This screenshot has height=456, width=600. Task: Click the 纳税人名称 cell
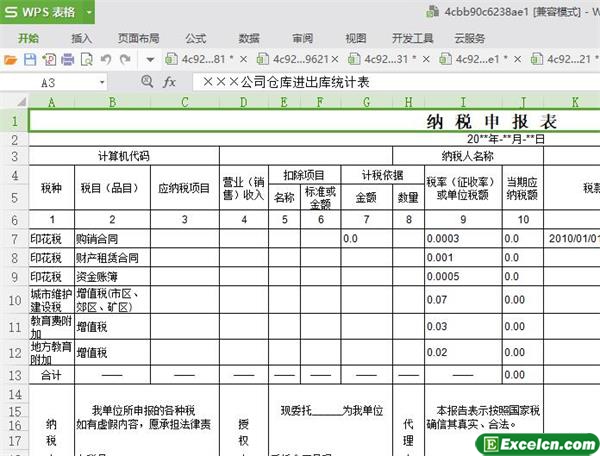tap(468, 156)
